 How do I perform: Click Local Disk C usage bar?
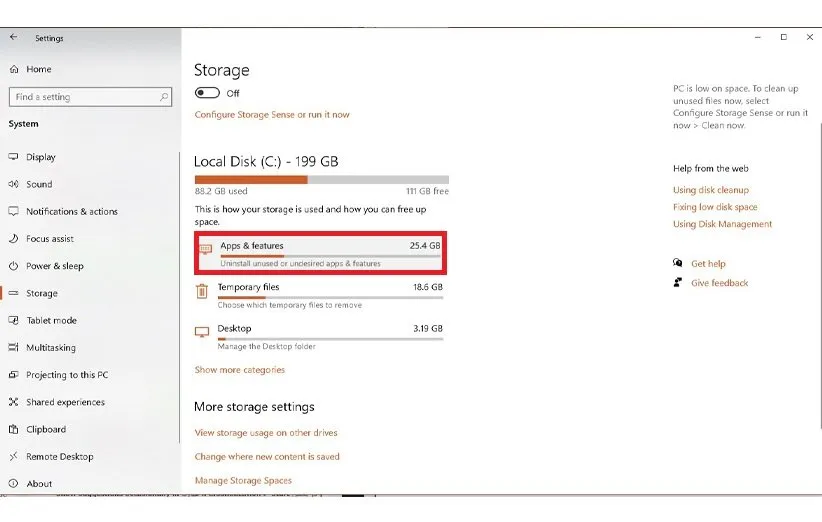click(x=321, y=180)
